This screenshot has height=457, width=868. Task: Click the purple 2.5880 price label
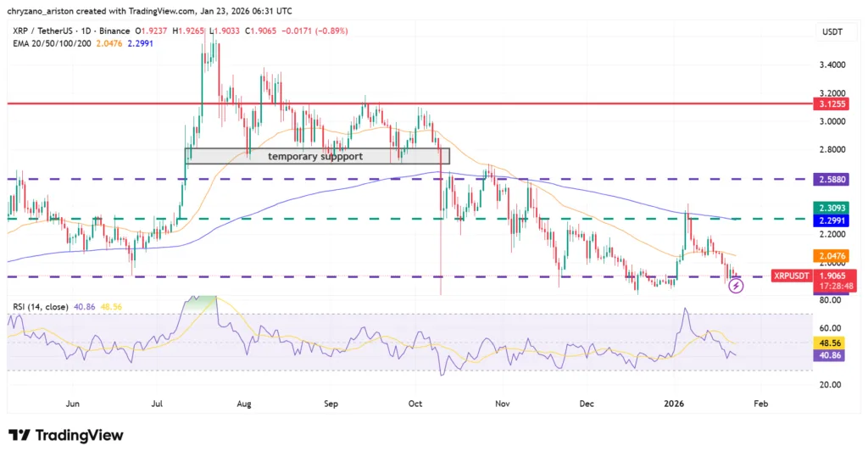point(831,180)
